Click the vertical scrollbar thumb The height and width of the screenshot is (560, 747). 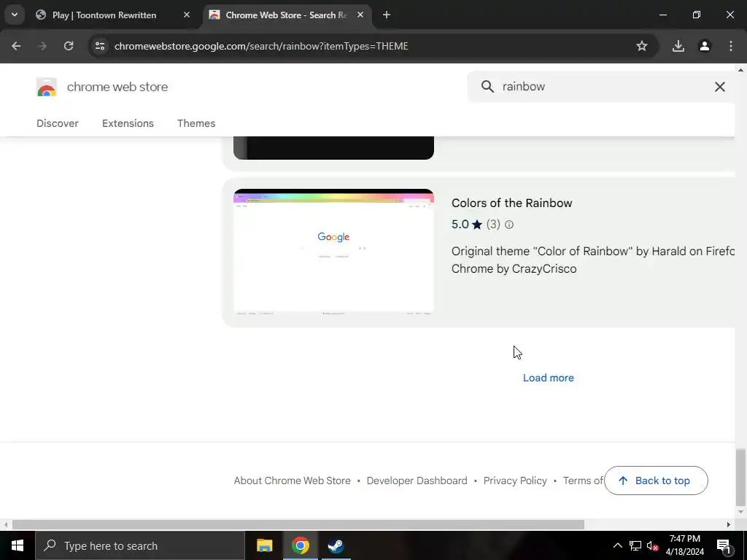point(740,477)
